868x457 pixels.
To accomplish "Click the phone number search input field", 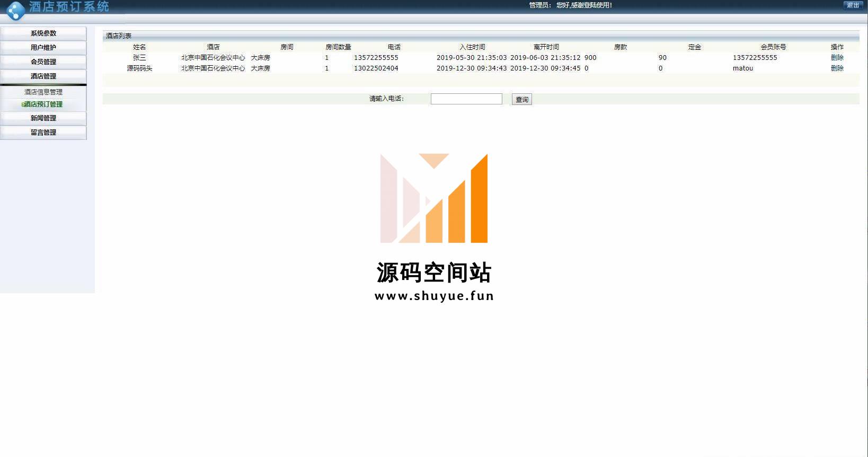I will point(466,99).
